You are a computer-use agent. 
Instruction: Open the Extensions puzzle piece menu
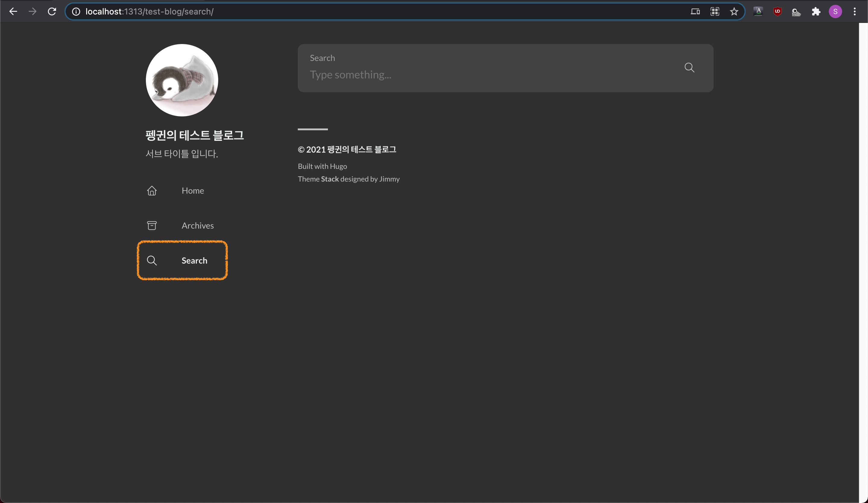click(x=816, y=12)
